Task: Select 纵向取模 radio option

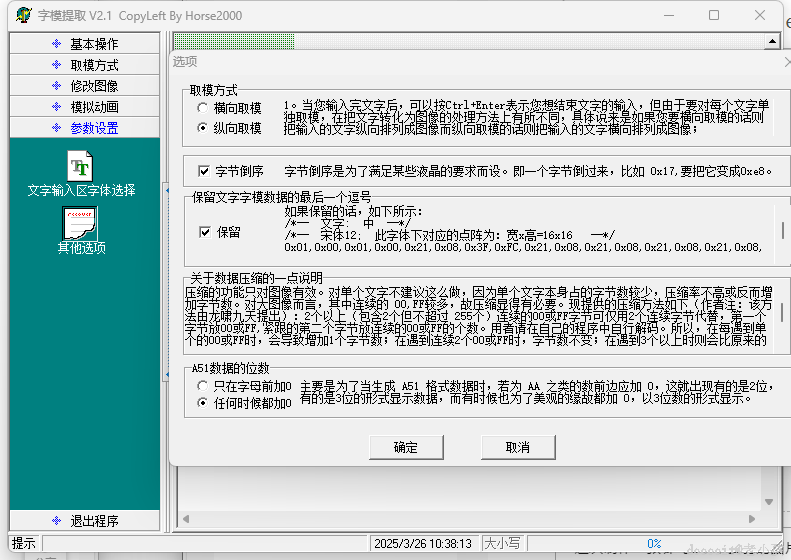Action: click(202, 128)
